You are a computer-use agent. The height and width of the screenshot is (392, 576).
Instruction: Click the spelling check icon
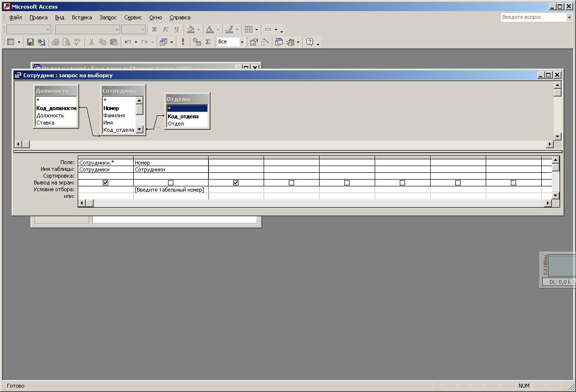click(x=77, y=42)
